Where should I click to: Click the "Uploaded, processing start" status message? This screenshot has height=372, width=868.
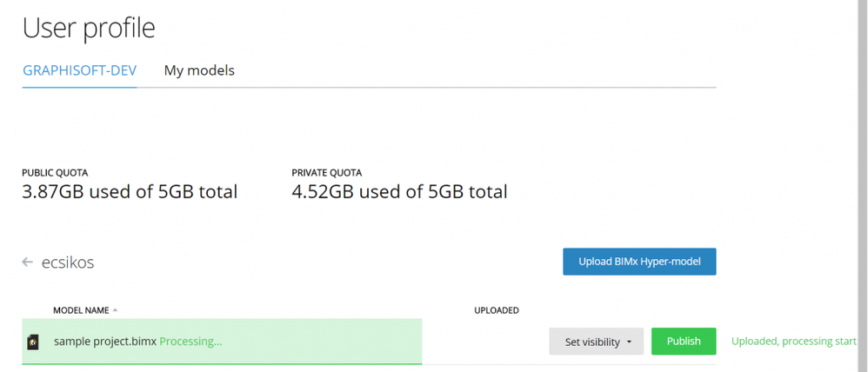(x=794, y=342)
